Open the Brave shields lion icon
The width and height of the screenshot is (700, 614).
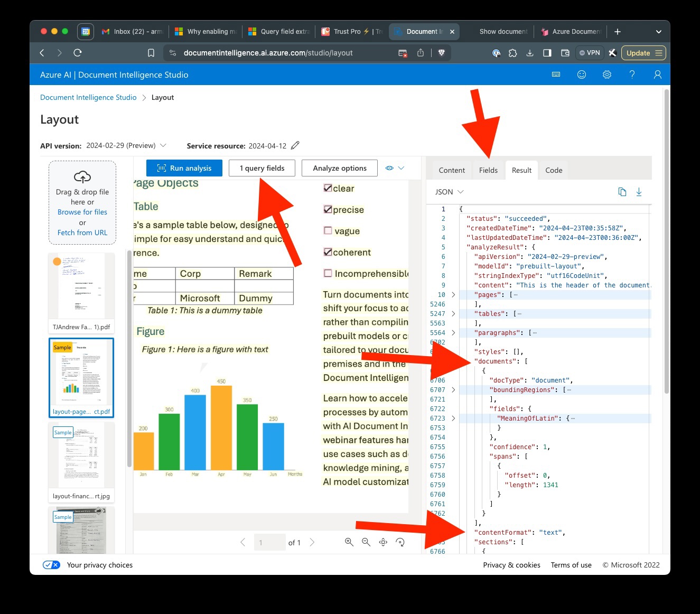coord(442,53)
